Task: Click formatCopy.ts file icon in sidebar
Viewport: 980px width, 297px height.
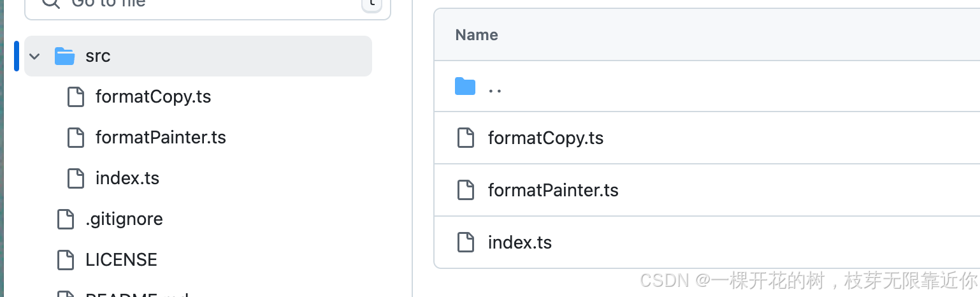Action: tap(76, 97)
